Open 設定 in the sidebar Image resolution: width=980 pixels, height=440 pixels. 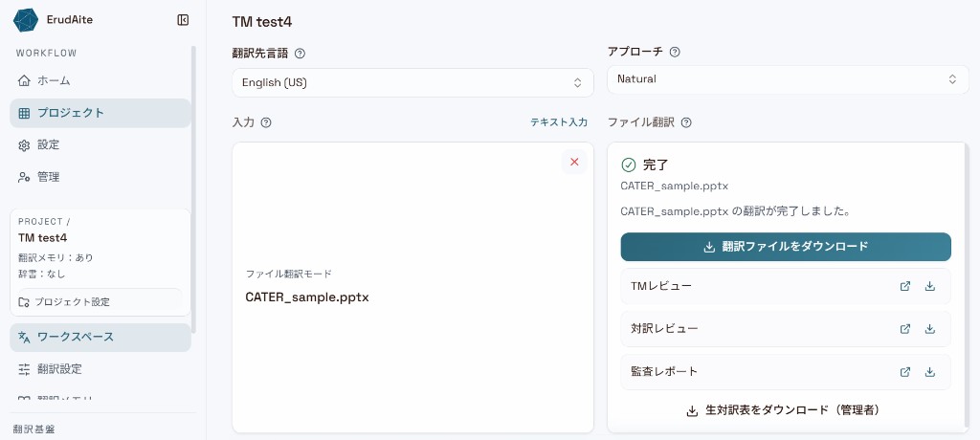click(100, 145)
